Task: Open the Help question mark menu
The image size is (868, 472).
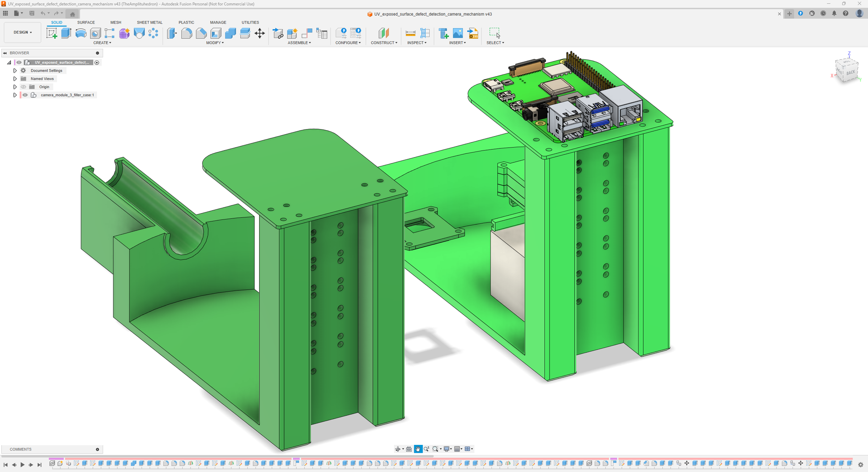Action: pyautogui.click(x=846, y=13)
